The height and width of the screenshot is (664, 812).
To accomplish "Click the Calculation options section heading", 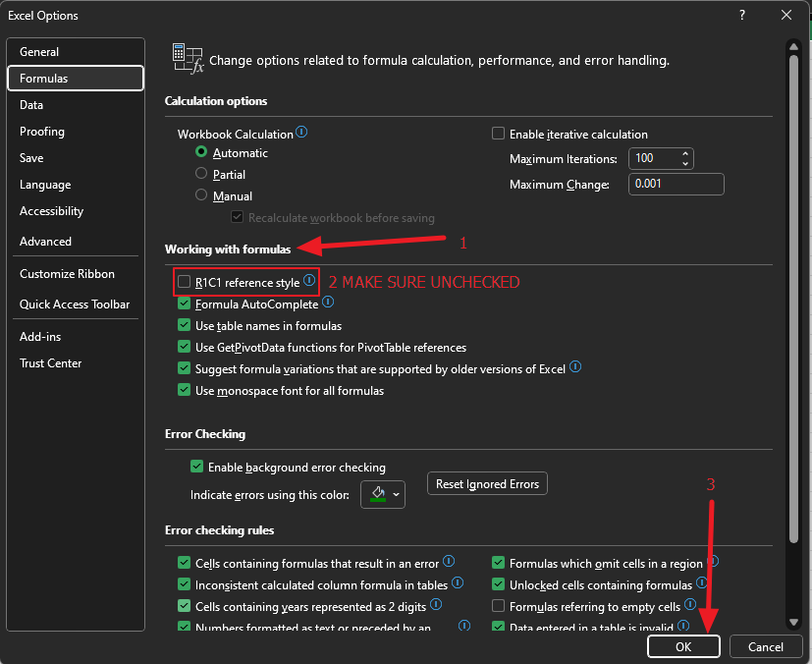I will [x=216, y=101].
